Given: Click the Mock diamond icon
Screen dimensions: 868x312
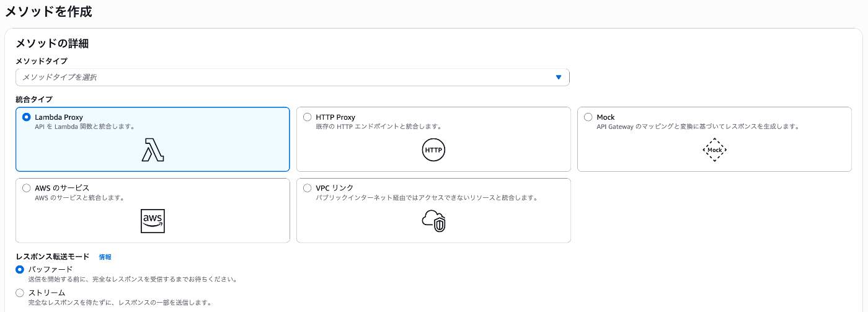Looking at the screenshot, I should pos(714,150).
